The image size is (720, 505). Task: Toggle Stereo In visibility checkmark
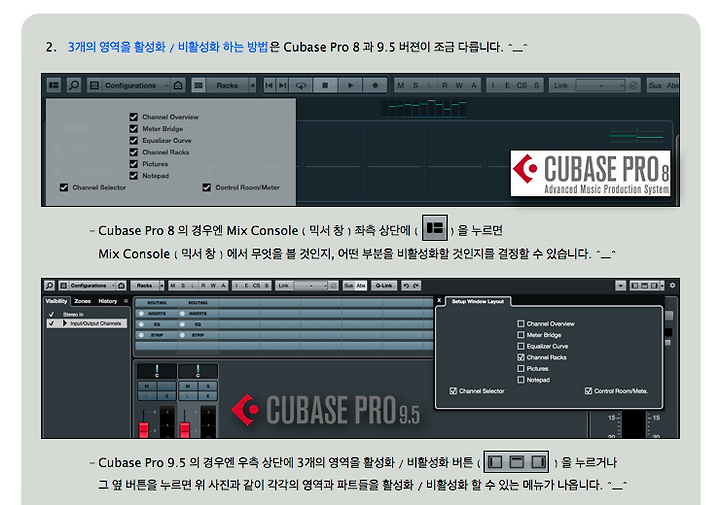[x=51, y=314]
